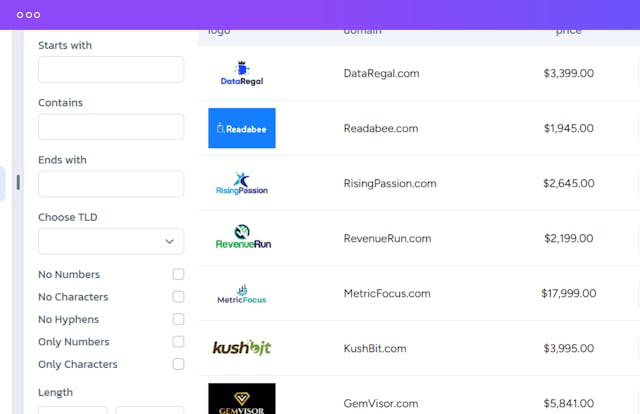Open the Readabee logo image

coord(241,129)
